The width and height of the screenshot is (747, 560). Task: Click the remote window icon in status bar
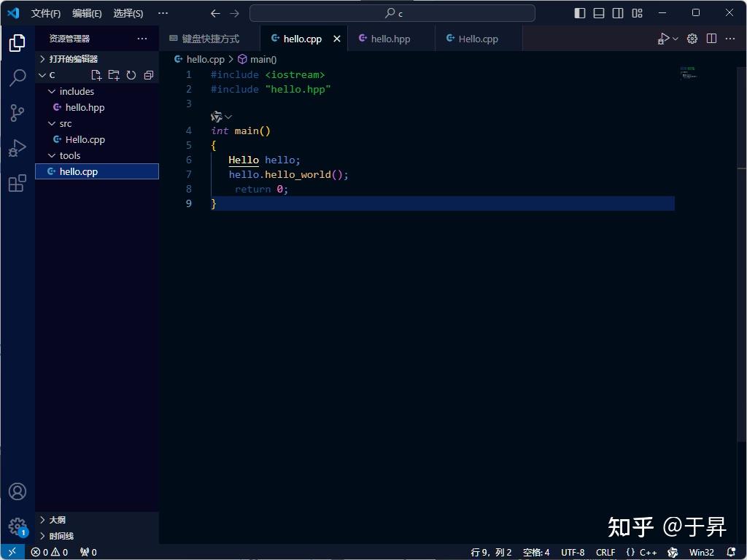click(12, 552)
